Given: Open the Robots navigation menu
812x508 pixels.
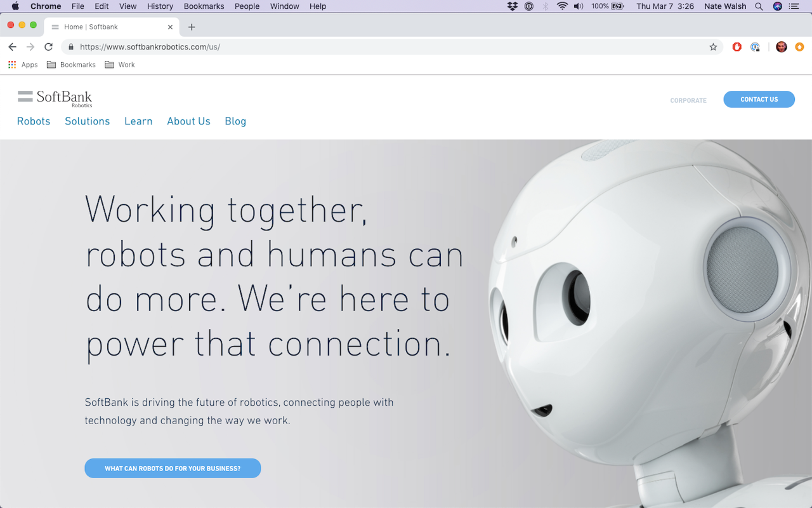Looking at the screenshot, I should pos(34,121).
